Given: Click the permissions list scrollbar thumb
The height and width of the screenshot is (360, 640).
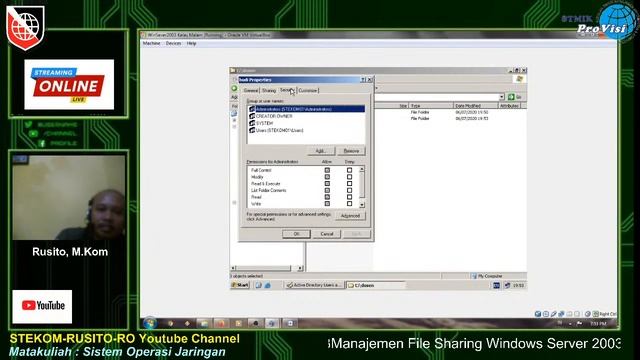Looking at the screenshot, I should (362, 184).
